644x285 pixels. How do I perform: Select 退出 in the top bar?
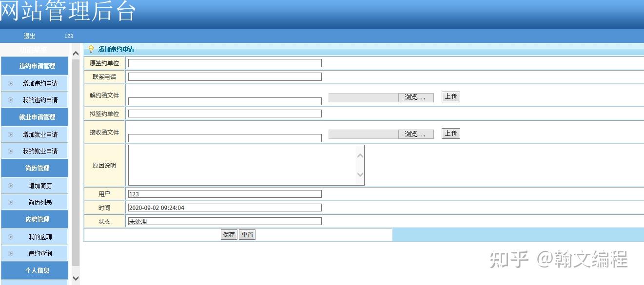(29, 36)
